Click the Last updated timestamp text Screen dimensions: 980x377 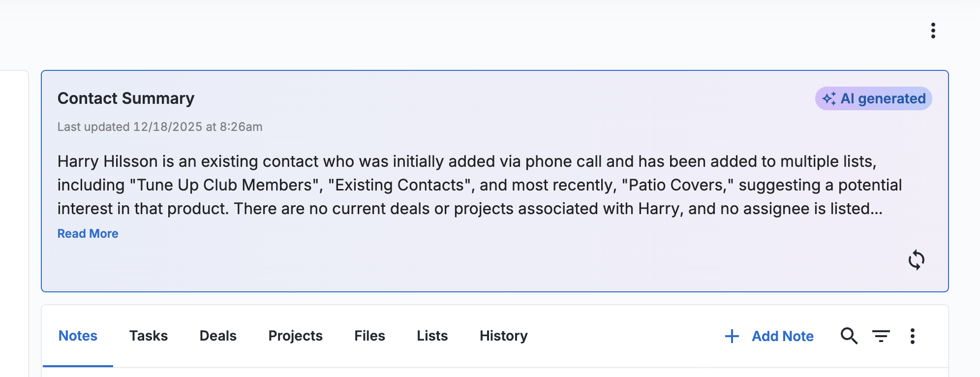tap(160, 127)
